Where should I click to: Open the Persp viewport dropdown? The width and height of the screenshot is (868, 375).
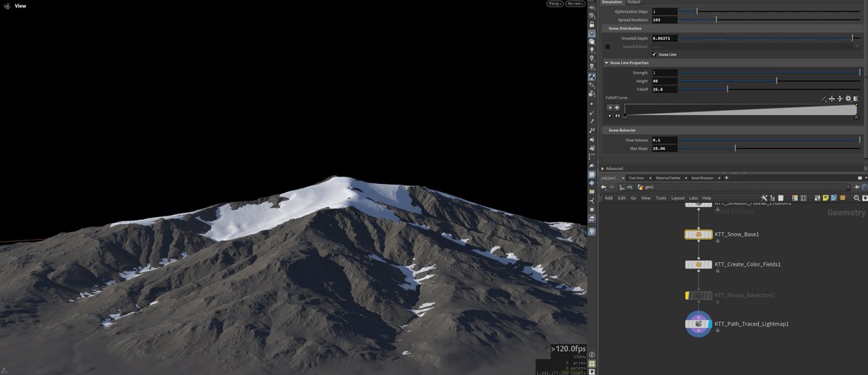point(555,4)
